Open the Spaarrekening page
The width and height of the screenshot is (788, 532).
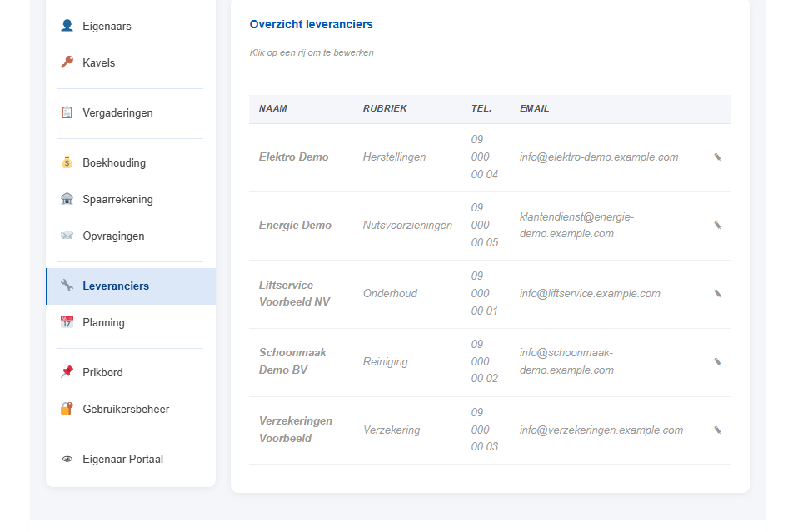click(x=131, y=200)
